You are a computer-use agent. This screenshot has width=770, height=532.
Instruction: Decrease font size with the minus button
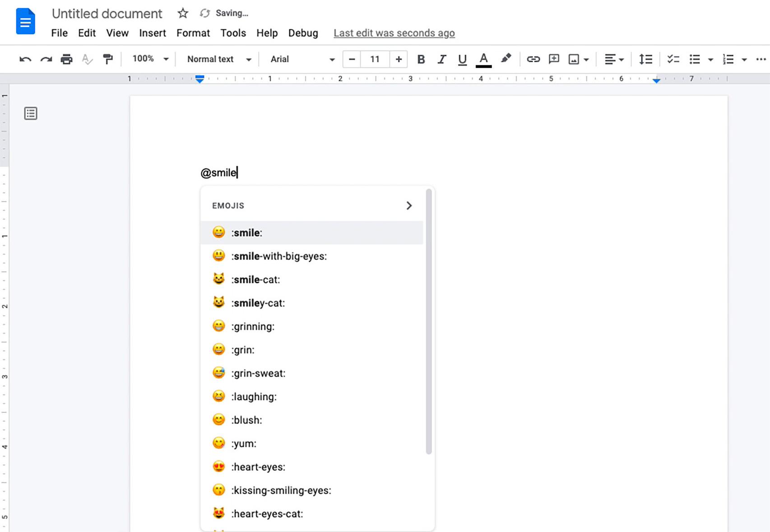(x=352, y=59)
